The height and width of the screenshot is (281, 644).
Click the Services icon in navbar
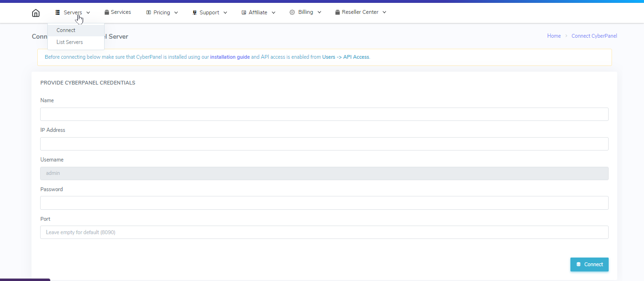coord(107,12)
